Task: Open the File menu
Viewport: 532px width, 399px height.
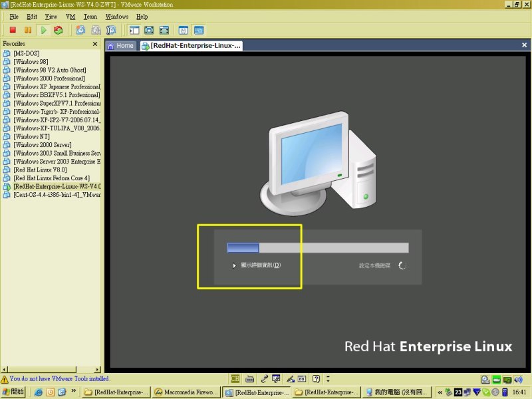Action: pos(14,17)
